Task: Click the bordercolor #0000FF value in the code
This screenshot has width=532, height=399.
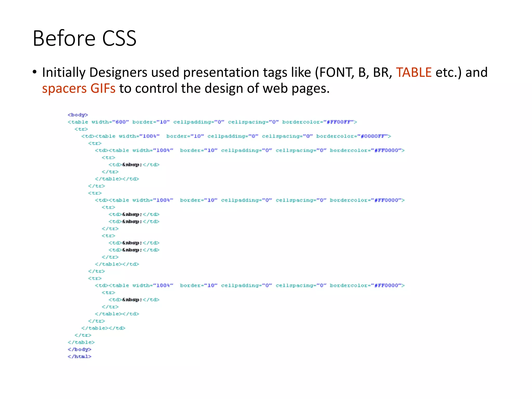Action: (373, 136)
